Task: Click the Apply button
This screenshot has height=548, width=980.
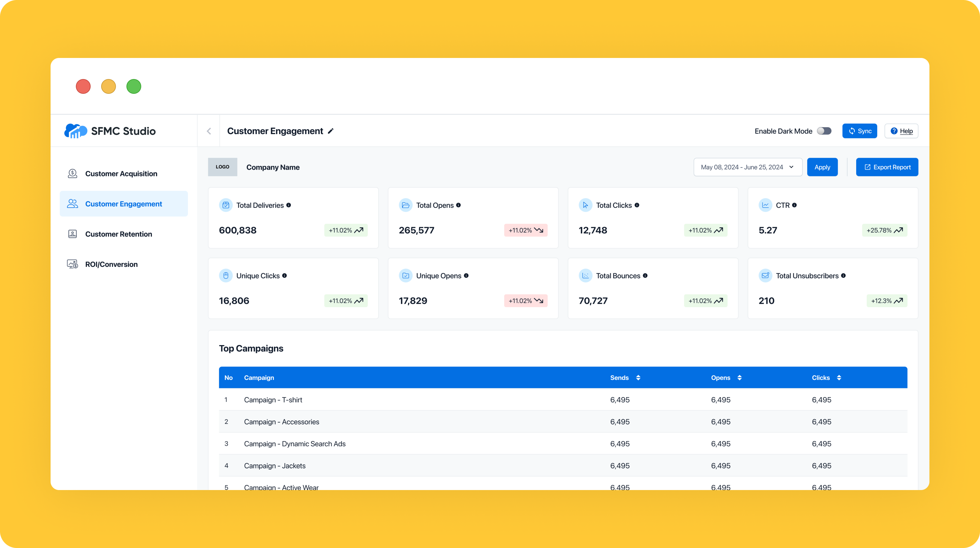Action: click(x=822, y=167)
